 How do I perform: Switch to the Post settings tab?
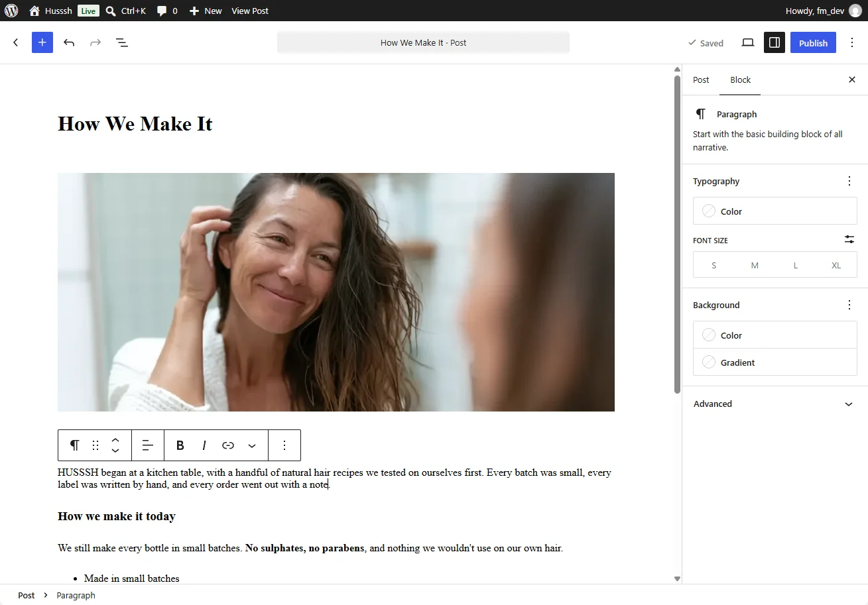tap(701, 80)
